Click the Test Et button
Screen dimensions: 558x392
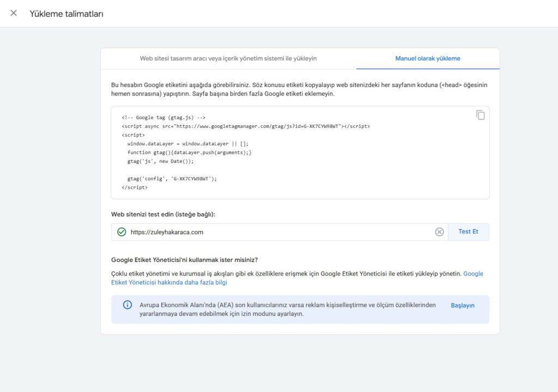(468, 231)
